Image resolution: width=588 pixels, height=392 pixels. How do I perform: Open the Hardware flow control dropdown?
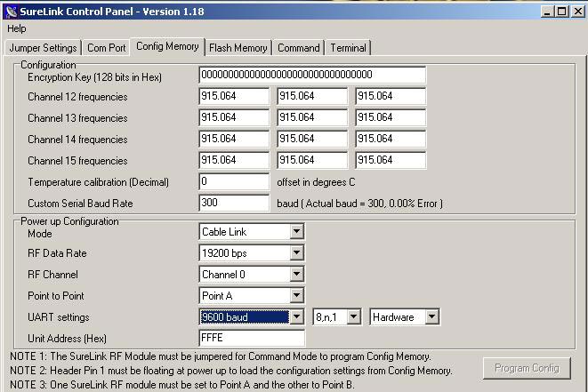404,317
